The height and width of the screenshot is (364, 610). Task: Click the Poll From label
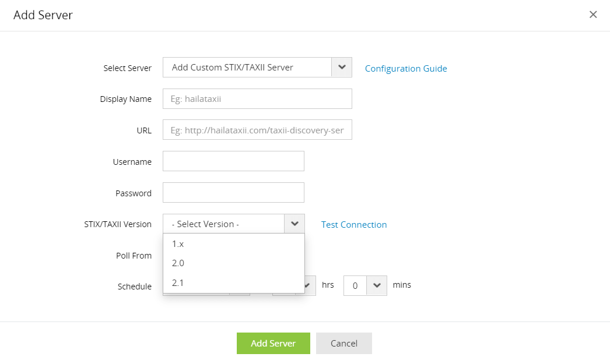click(134, 256)
